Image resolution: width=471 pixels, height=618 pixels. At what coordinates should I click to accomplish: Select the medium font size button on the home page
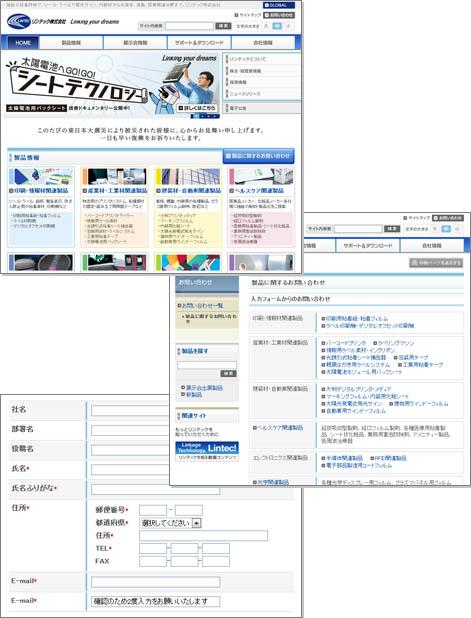tap(277, 26)
